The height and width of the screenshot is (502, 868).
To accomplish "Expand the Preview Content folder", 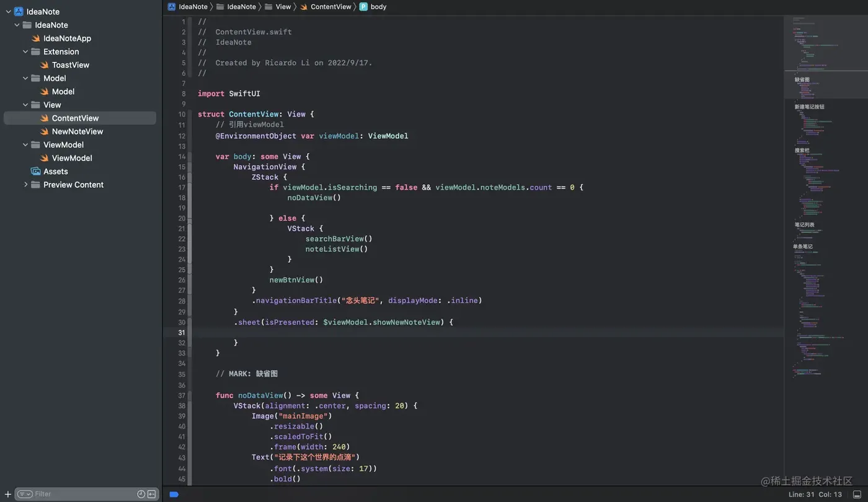I will pyautogui.click(x=25, y=185).
